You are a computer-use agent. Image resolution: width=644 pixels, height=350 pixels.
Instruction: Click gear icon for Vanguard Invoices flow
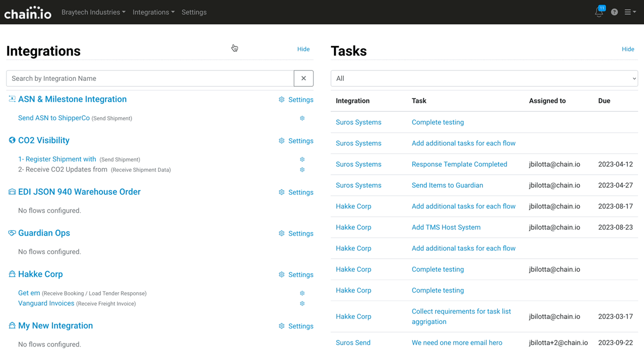[x=302, y=304]
